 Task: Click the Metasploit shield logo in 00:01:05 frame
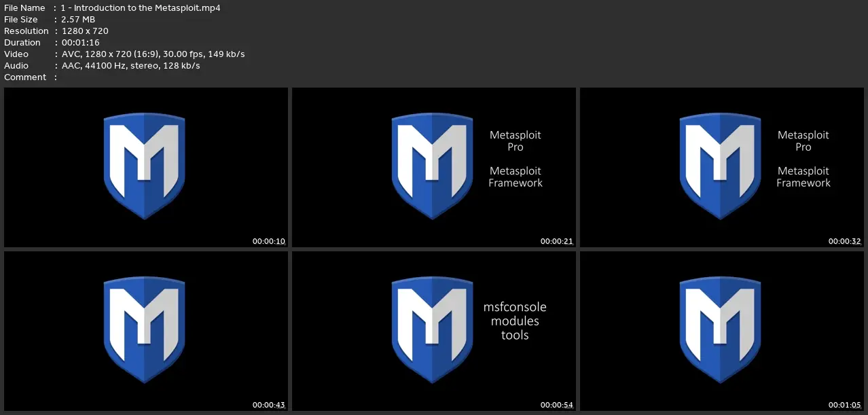click(x=720, y=329)
